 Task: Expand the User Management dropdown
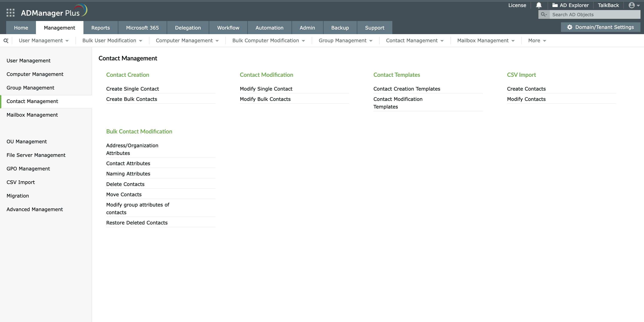pyautogui.click(x=44, y=41)
